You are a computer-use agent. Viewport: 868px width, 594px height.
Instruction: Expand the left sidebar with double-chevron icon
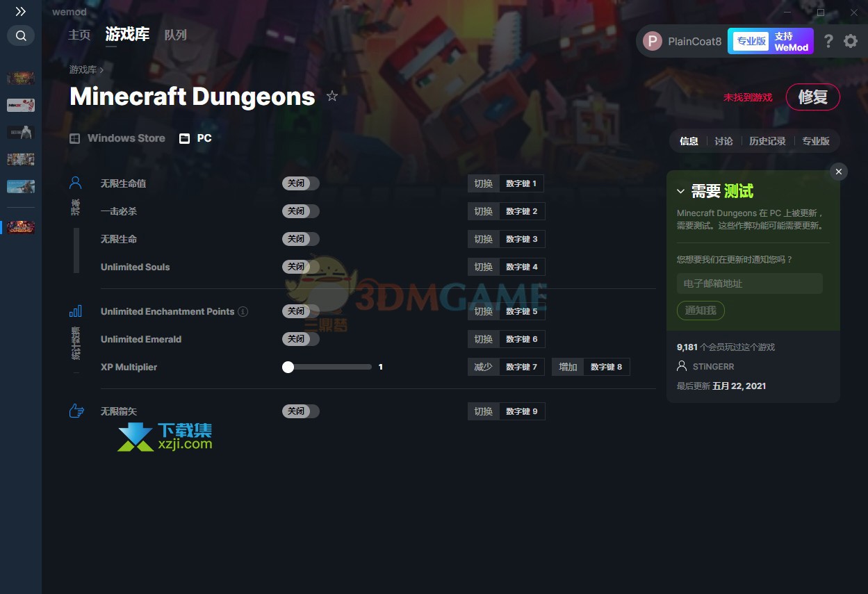pyautogui.click(x=21, y=12)
